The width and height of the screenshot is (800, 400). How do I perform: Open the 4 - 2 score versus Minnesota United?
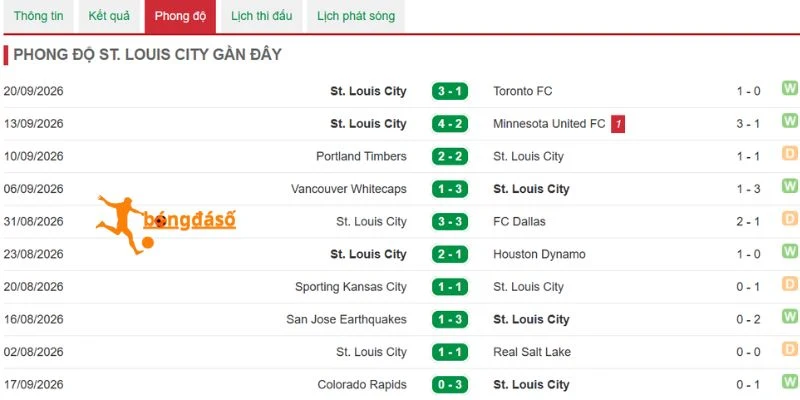[x=449, y=124]
